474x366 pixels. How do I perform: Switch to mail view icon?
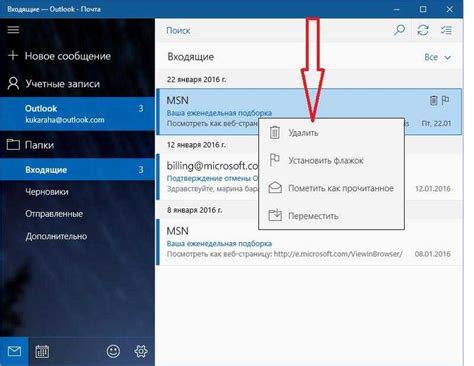14,351
